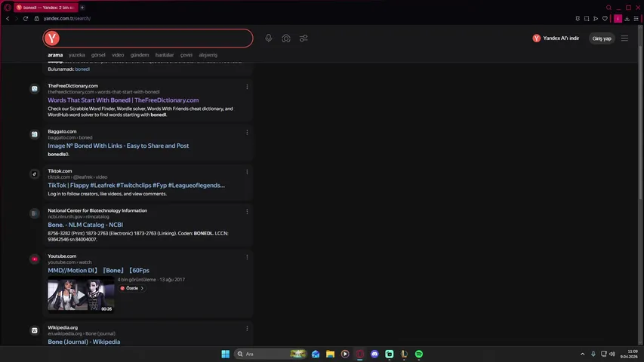This screenshot has width=644, height=362.
Task: Click the Windows taskbar Ara search box
Action: [x=270, y=354]
